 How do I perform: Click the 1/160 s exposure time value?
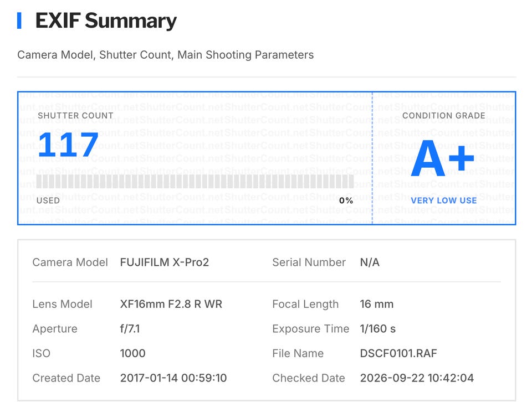377,329
